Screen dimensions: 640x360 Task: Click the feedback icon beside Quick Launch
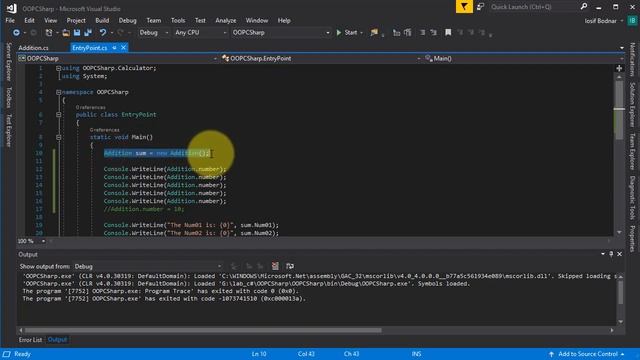[480, 7]
